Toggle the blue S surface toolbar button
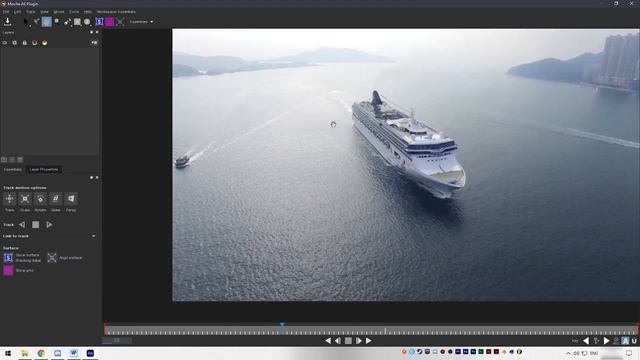 pos(99,22)
